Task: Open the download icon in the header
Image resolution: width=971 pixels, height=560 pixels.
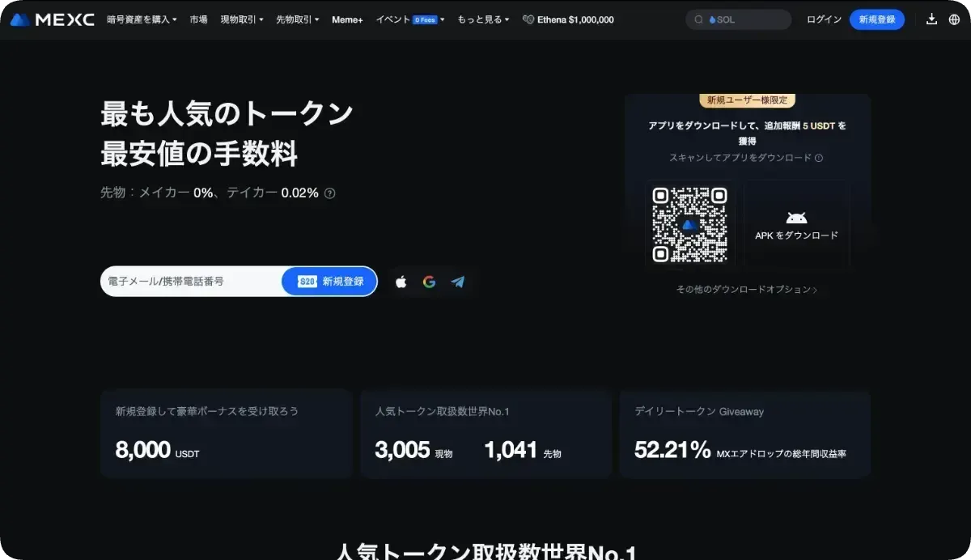Action: pyautogui.click(x=931, y=19)
